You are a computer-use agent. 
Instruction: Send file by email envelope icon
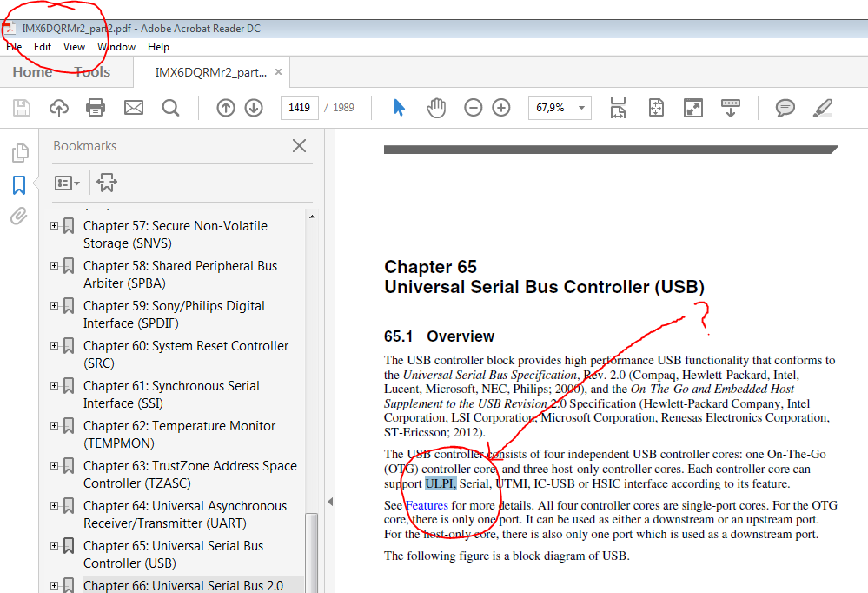[x=134, y=108]
